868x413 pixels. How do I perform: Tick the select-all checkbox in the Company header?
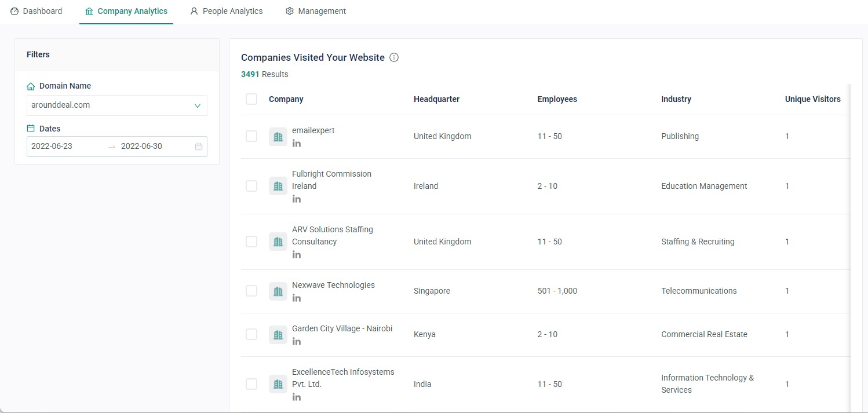(x=251, y=99)
